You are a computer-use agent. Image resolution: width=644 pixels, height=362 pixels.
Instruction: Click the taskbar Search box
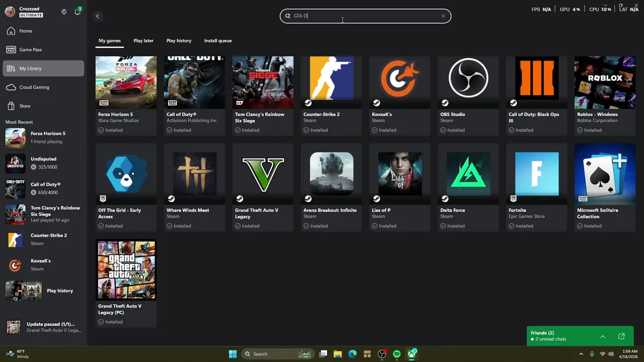277,354
